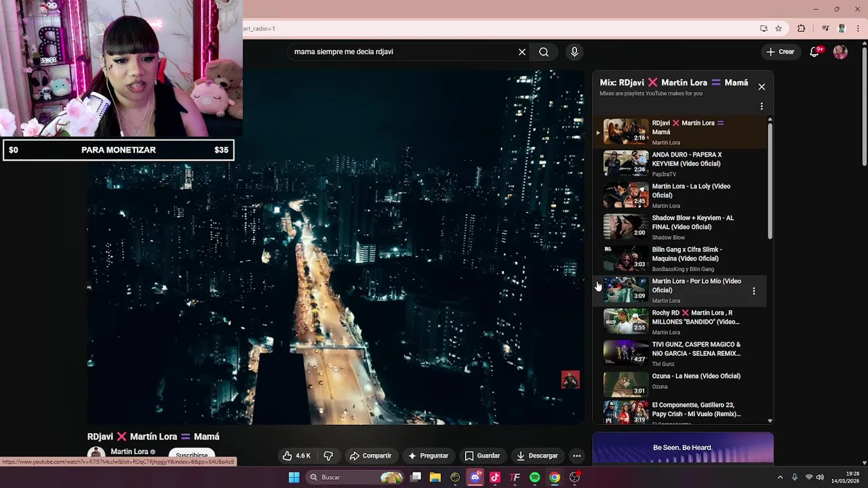Close the Mix playlist panel
Viewport: 868px width, 488px height.
coord(762,87)
